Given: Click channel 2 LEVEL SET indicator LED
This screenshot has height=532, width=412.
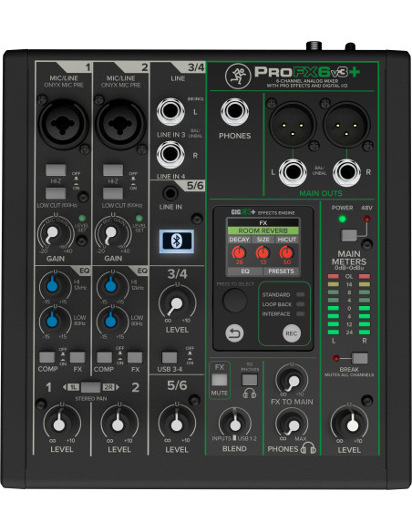Looking at the screenshot, I should (x=139, y=218).
